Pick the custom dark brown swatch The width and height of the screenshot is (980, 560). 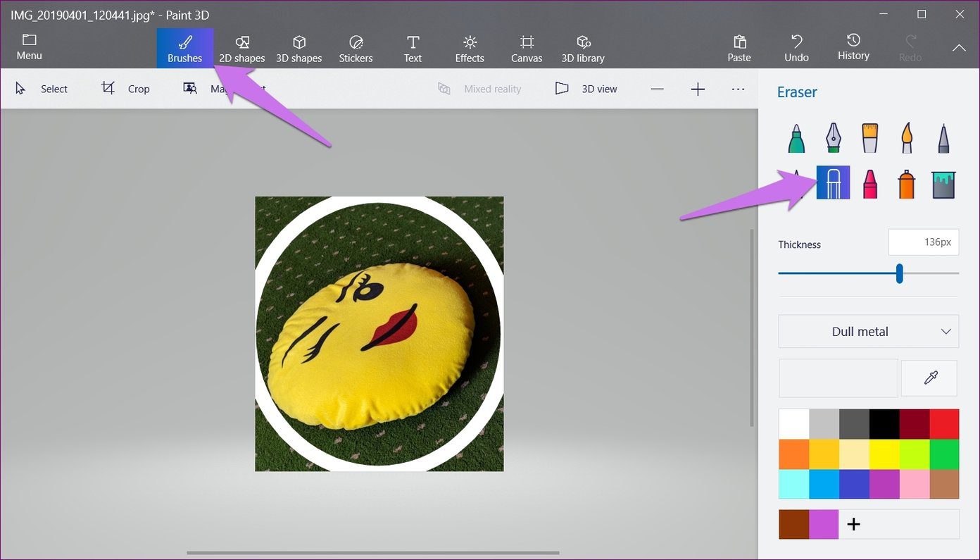(793, 524)
